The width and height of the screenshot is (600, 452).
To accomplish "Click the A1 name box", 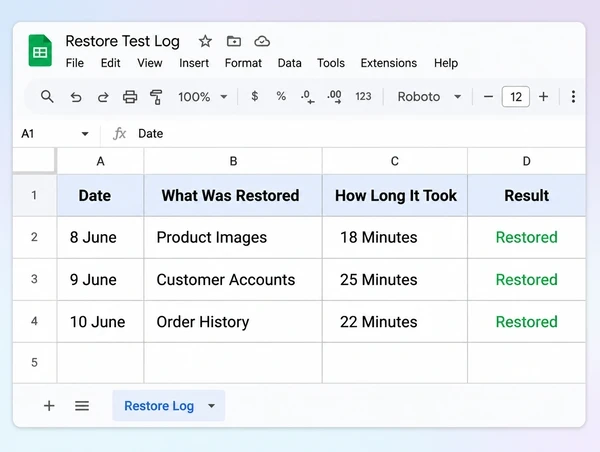I will point(54,134).
